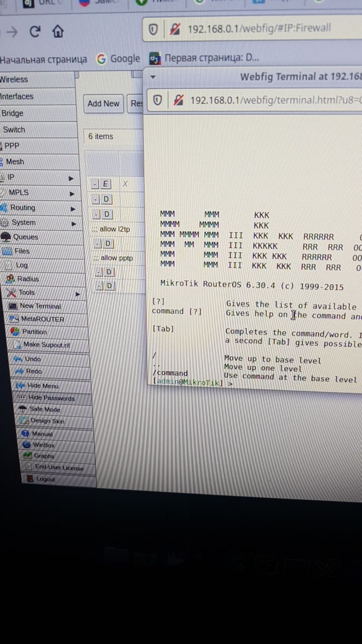Expand the System submenu arrow
The width and height of the screenshot is (362, 644).
coord(74,223)
